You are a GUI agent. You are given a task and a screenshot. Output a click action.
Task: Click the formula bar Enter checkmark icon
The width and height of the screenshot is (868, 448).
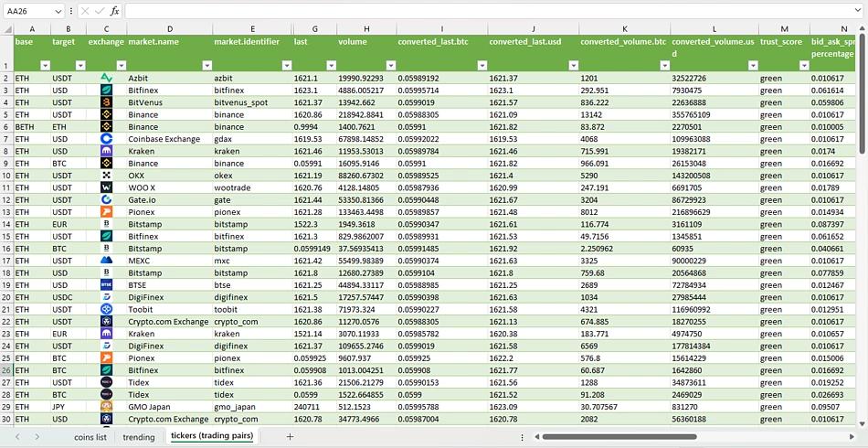(100, 11)
